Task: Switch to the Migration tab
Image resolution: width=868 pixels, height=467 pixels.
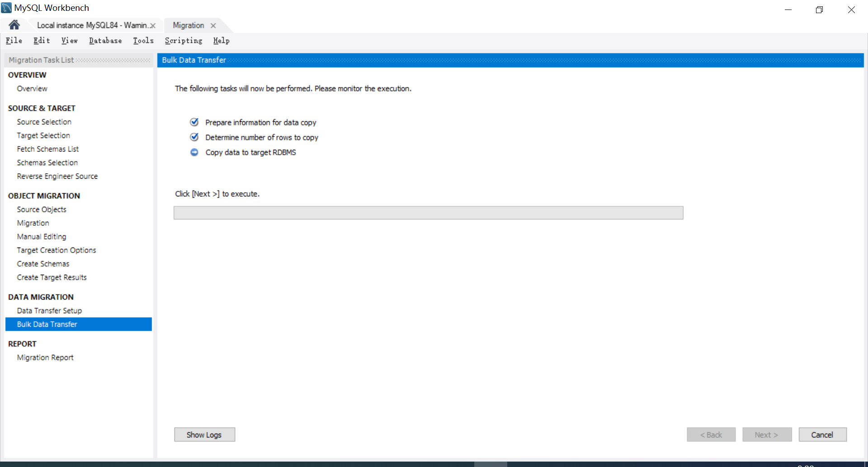Action: point(189,25)
